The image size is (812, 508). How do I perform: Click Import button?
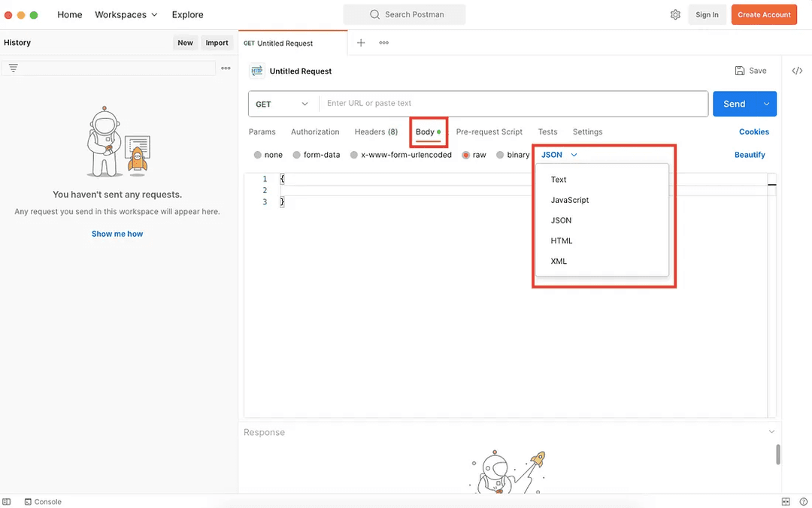[x=217, y=43]
